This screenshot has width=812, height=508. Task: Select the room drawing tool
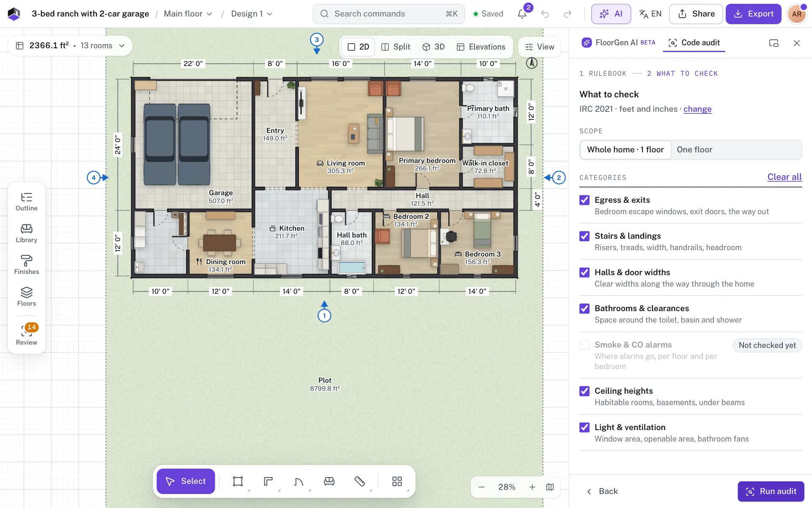tap(238, 481)
